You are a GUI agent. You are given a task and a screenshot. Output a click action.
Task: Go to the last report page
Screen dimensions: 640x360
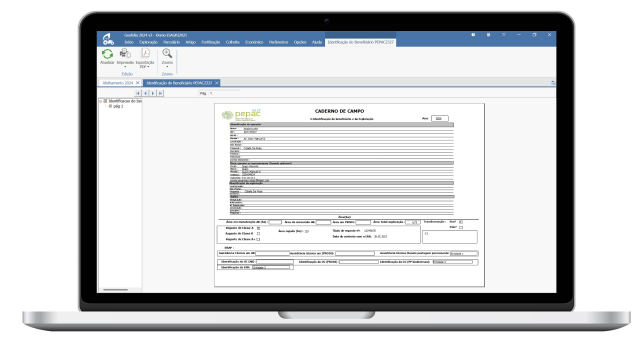(160, 93)
